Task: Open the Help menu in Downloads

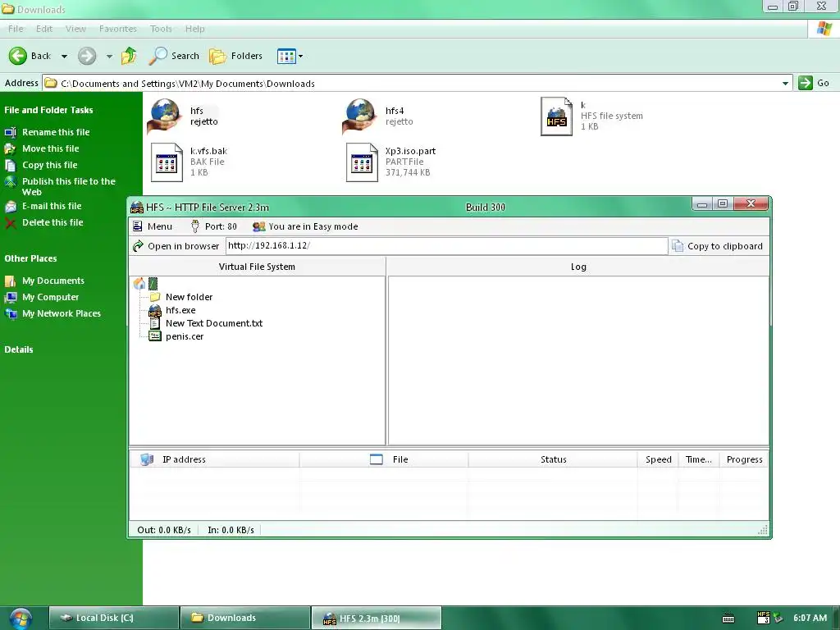Action: tap(195, 29)
